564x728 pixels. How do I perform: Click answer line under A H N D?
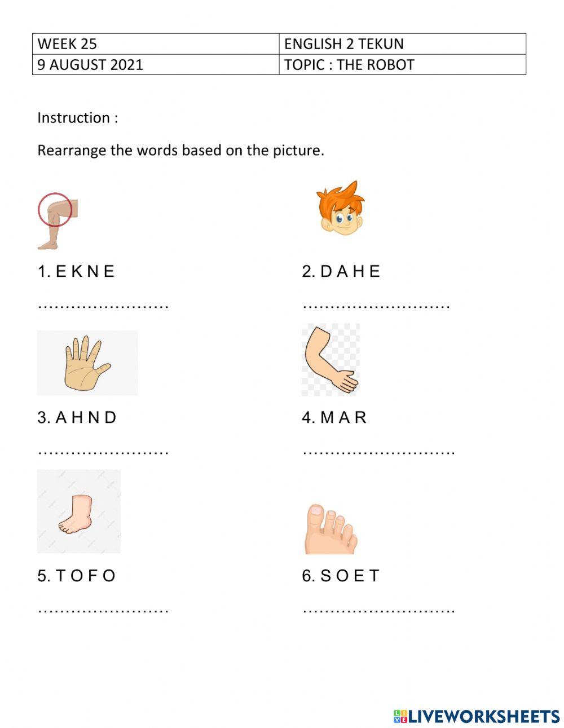(x=103, y=452)
